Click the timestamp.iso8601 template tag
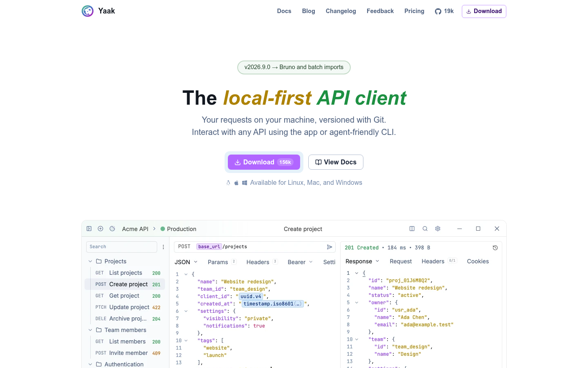The width and height of the screenshot is (588, 368). 273,304
